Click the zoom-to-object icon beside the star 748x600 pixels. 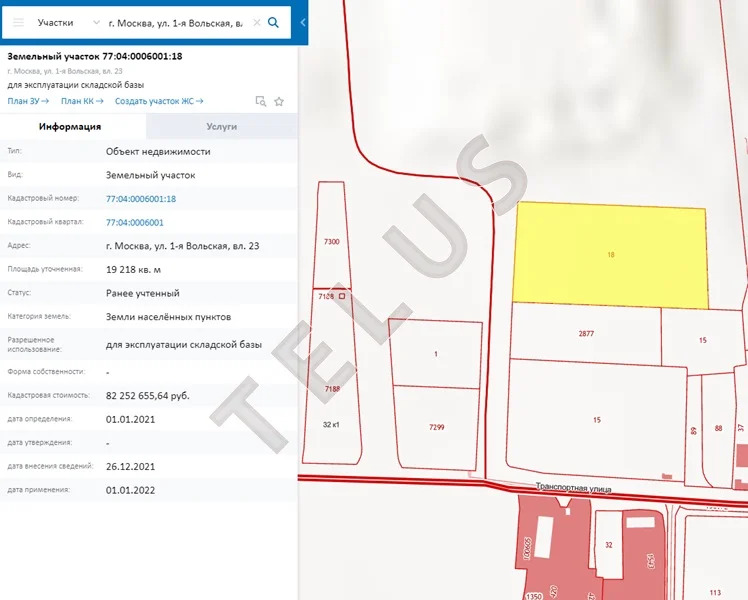point(260,101)
